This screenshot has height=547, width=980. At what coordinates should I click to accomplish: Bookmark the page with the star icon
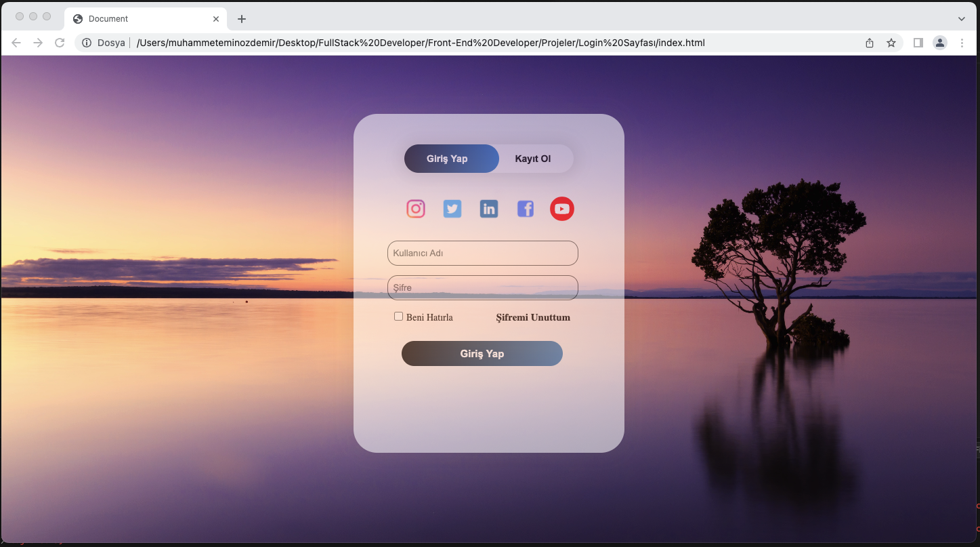(x=891, y=42)
